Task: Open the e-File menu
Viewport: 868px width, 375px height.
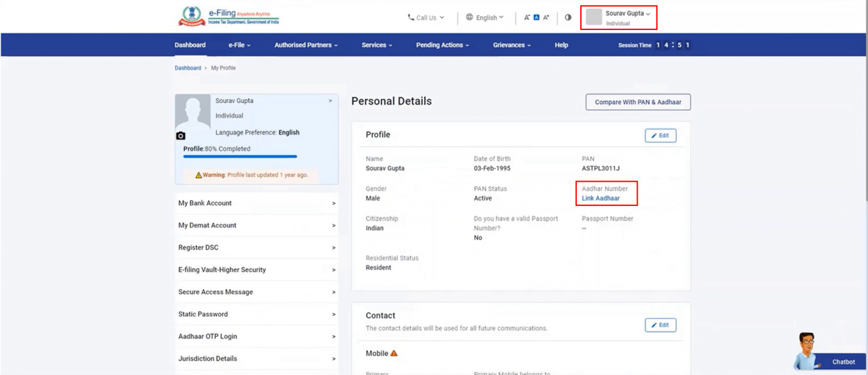Action: [239, 45]
